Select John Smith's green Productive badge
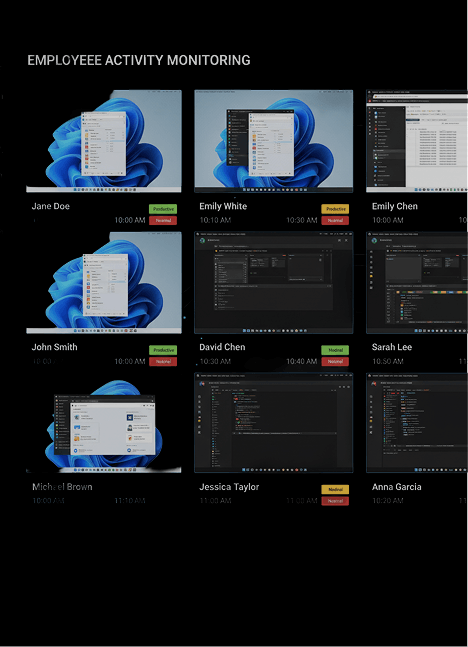 point(163,350)
